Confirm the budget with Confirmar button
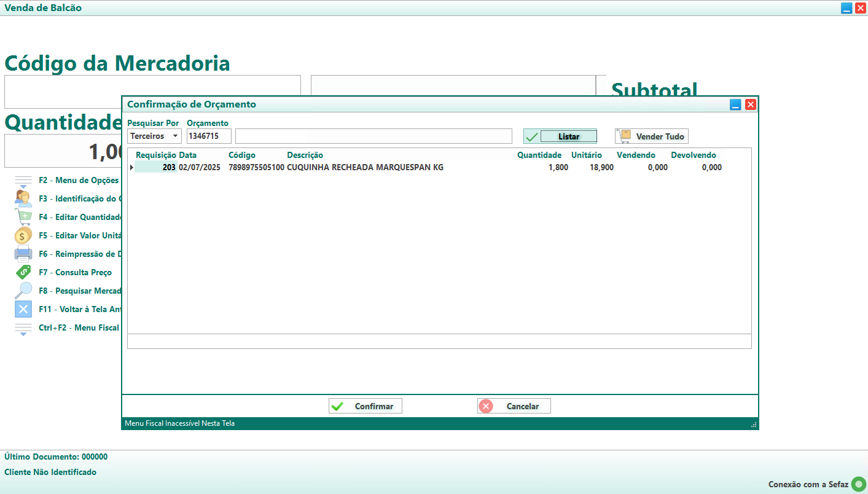Viewport: 868px width, 494px height. (366, 406)
